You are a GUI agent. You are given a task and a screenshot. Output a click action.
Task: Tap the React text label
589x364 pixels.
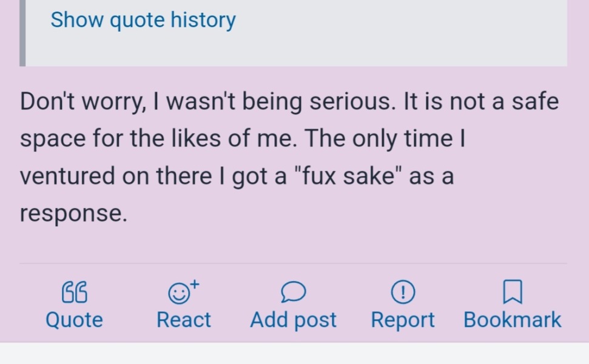click(184, 320)
